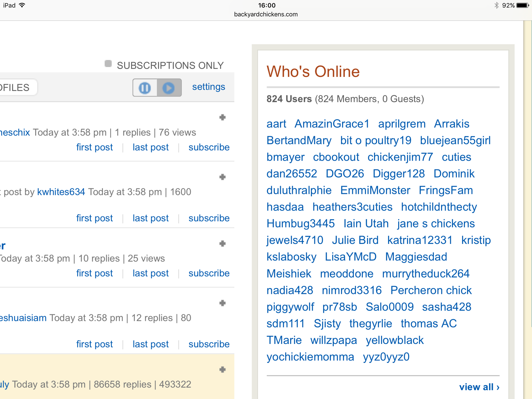Open the feed settings link

(209, 87)
